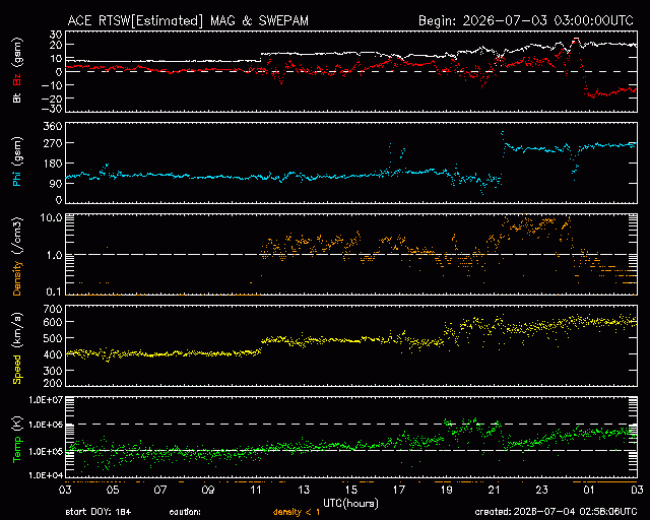The height and width of the screenshot is (520, 650).
Task: Click the '1.0E+04' tick on Temp axis
Action: coord(46,475)
